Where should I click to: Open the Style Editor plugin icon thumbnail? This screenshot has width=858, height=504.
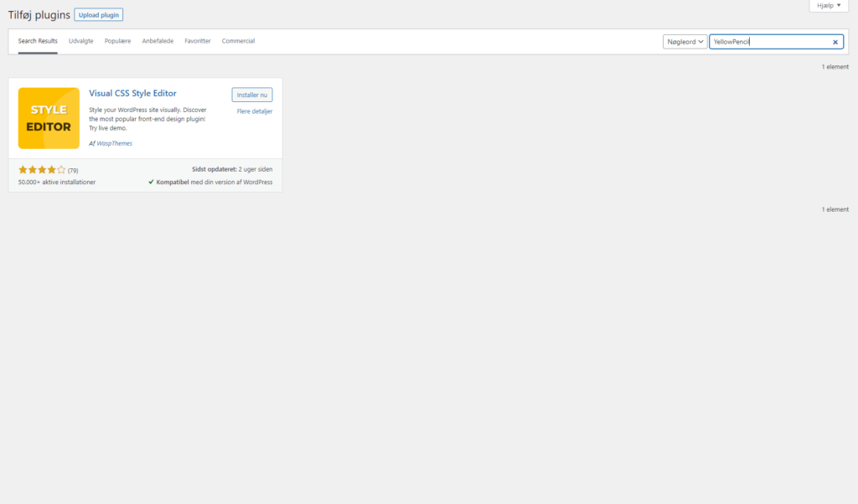(49, 118)
